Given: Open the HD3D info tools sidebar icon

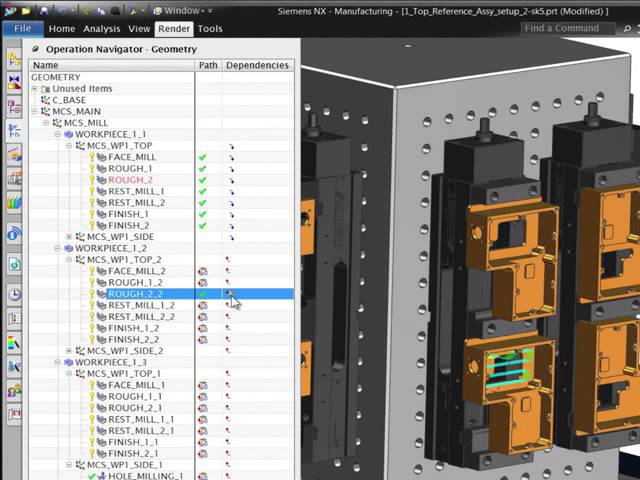Looking at the screenshot, I should click(x=14, y=234).
